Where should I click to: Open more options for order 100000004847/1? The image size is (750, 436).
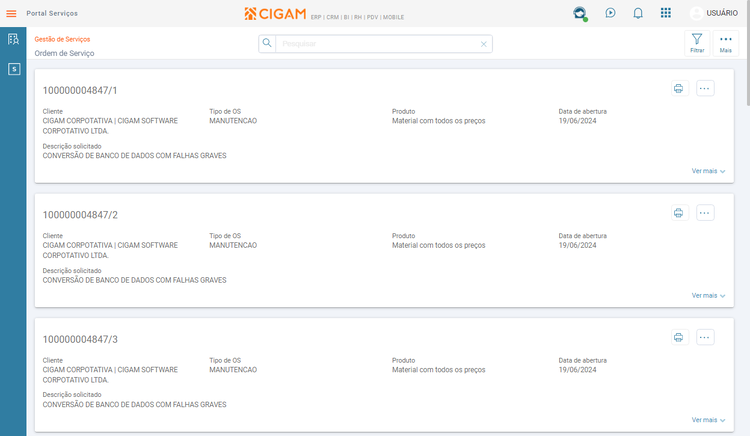pyautogui.click(x=705, y=88)
